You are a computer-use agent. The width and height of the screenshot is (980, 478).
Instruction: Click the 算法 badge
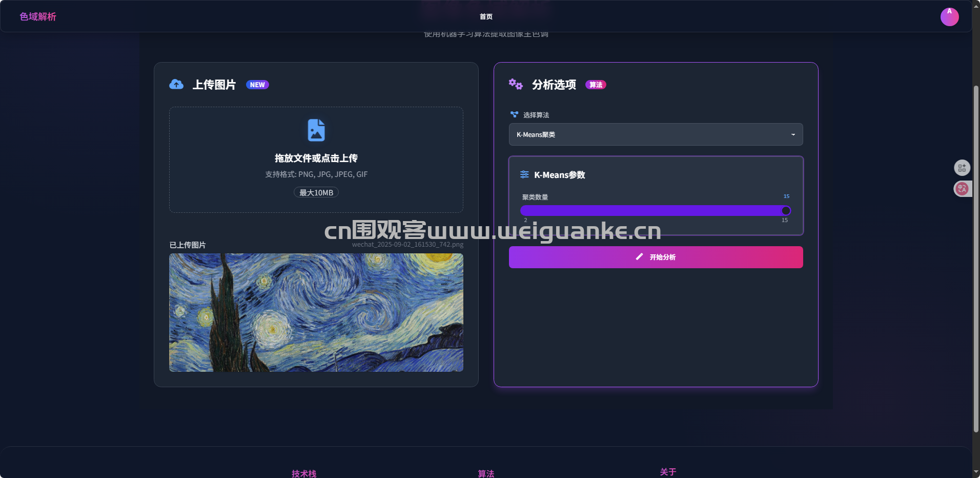[596, 85]
